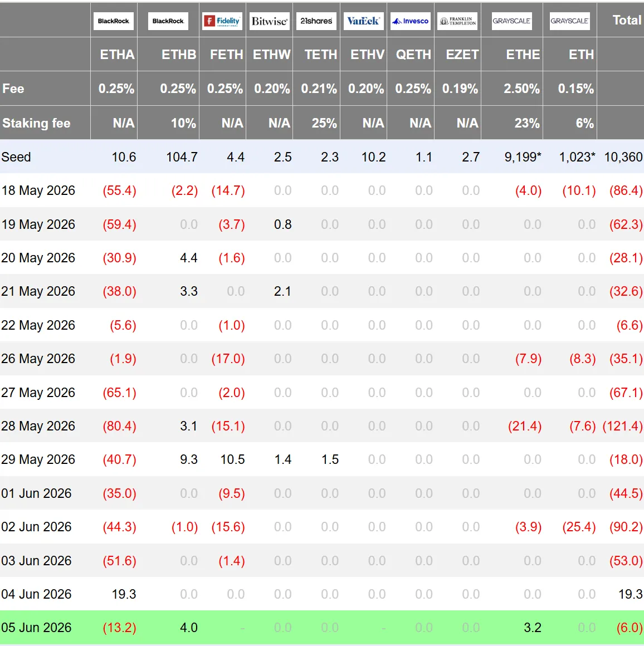Click the 10% staking fee for ETHB

[183, 123]
